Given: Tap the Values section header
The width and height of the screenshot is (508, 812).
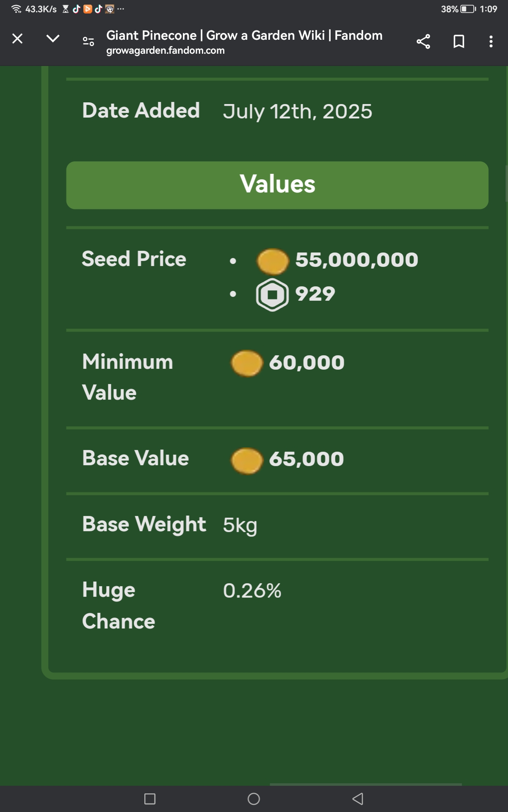Looking at the screenshot, I should pos(277,185).
